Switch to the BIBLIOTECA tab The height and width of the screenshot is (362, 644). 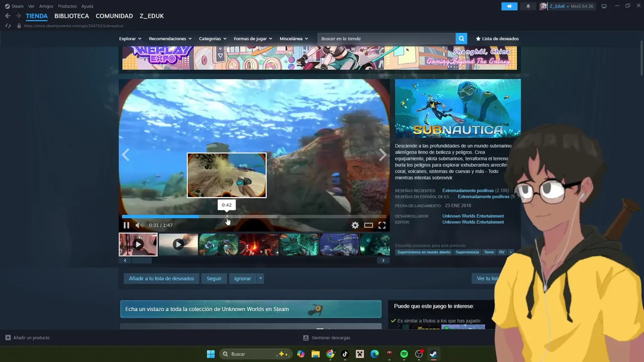click(72, 16)
